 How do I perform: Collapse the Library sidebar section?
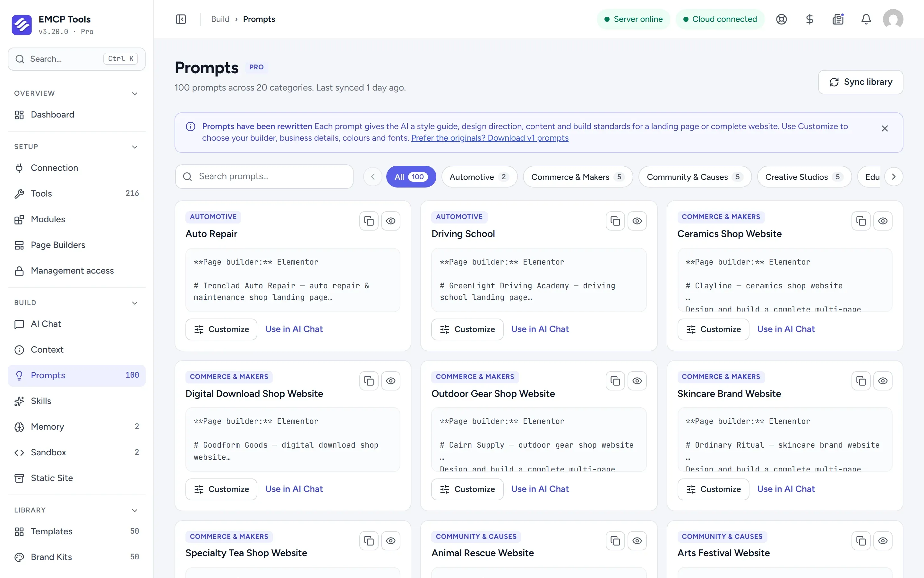coord(134,510)
